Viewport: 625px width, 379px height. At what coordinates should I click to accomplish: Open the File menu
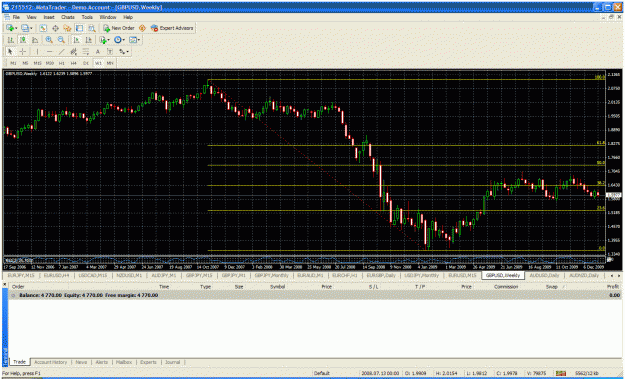pos(16,17)
